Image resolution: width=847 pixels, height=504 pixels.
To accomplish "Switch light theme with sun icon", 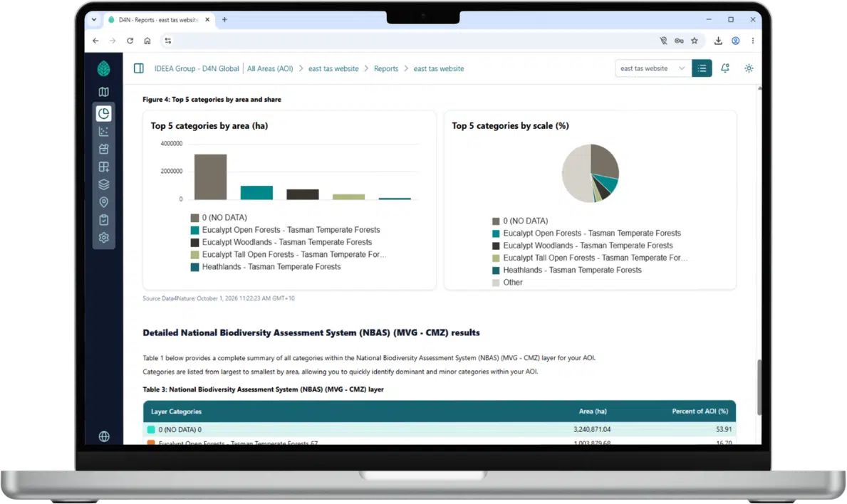I will 749,68.
